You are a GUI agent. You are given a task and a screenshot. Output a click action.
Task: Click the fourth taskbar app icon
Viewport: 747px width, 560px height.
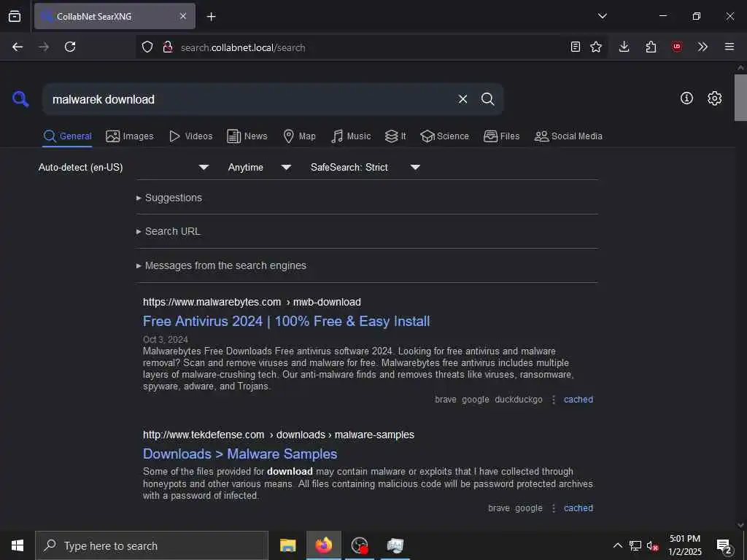395,545
